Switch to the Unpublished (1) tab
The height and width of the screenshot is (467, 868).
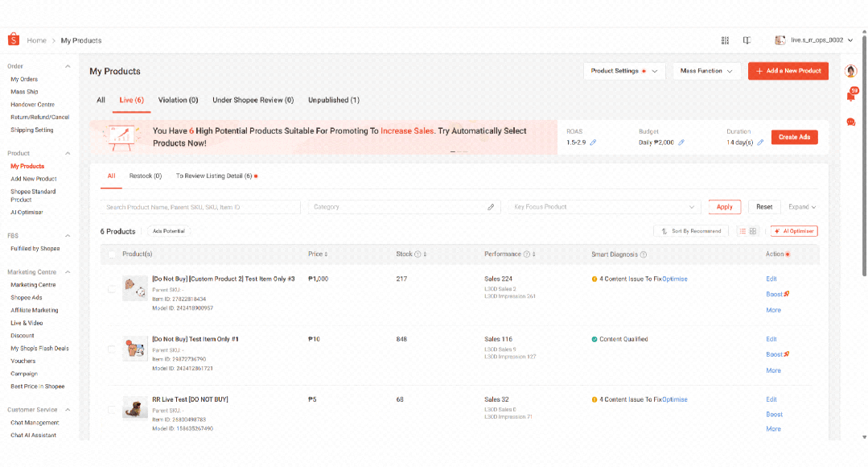point(333,101)
